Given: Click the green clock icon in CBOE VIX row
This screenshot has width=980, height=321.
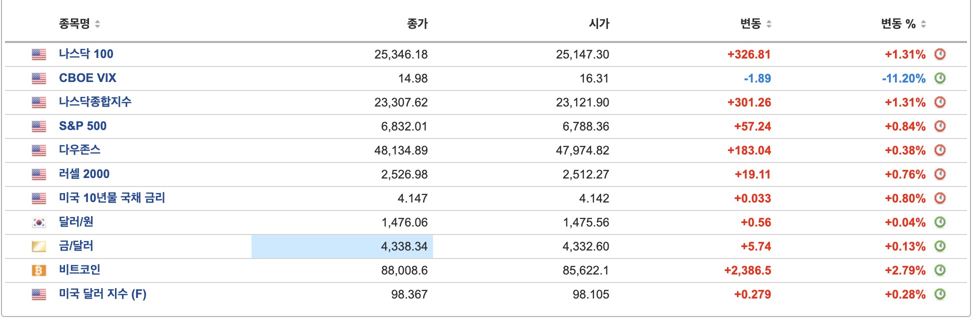Looking at the screenshot, I should pos(940,78).
